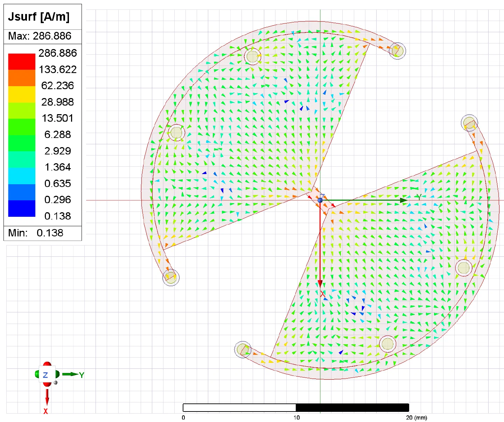Click the white half of the scale bar
Screen dimensions: 504x422
239,408
